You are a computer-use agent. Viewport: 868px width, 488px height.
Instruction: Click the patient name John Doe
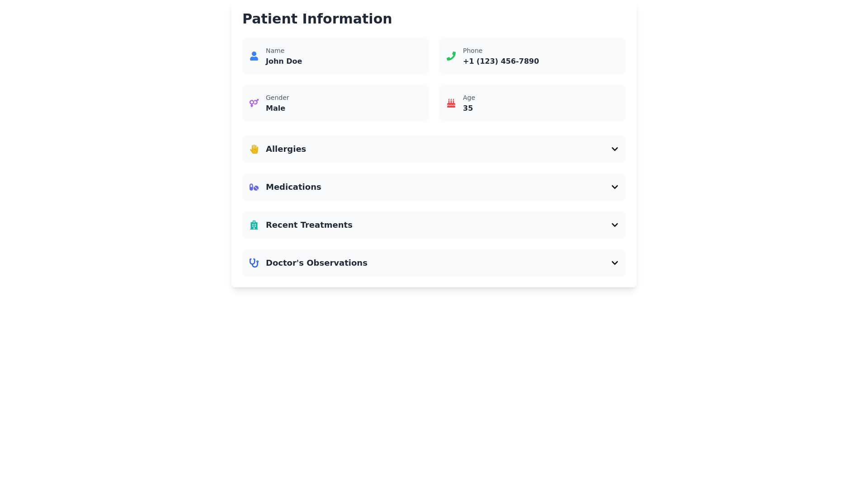click(x=283, y=61)
